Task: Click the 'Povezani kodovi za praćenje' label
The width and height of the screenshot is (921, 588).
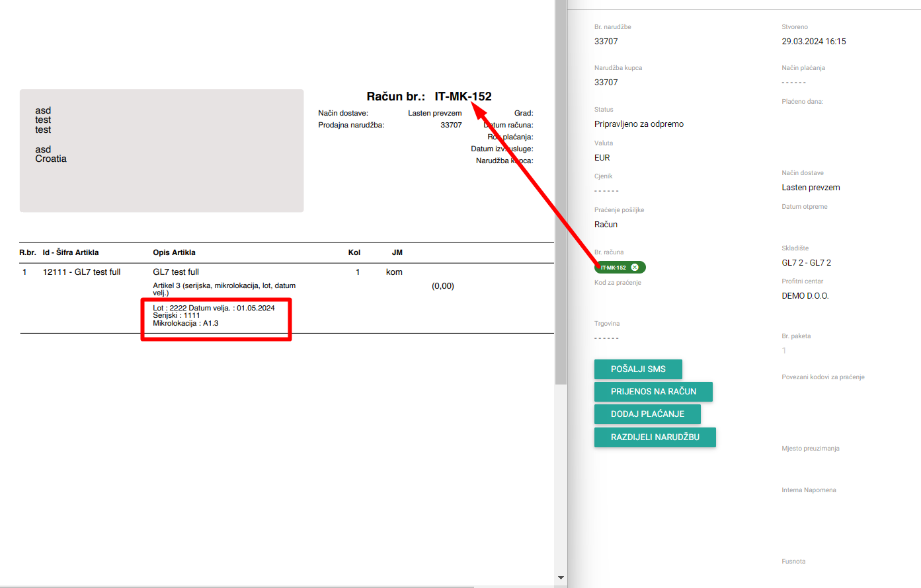Action: click(823, 377)
